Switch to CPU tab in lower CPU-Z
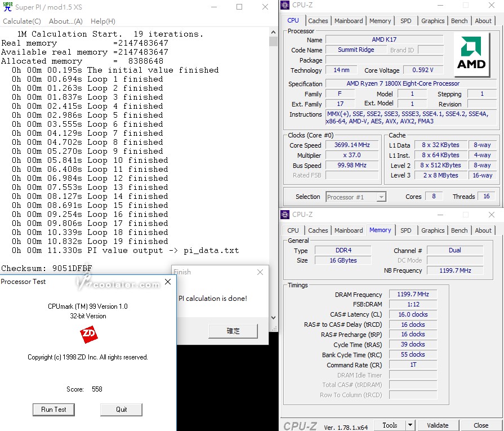The height and width of the screenshot is (431, 504). point(293,230)
